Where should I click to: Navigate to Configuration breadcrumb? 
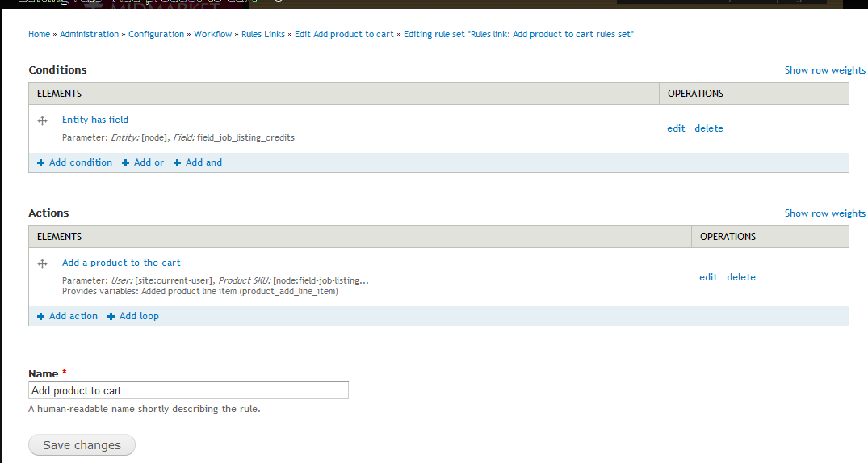coord(156,34)
